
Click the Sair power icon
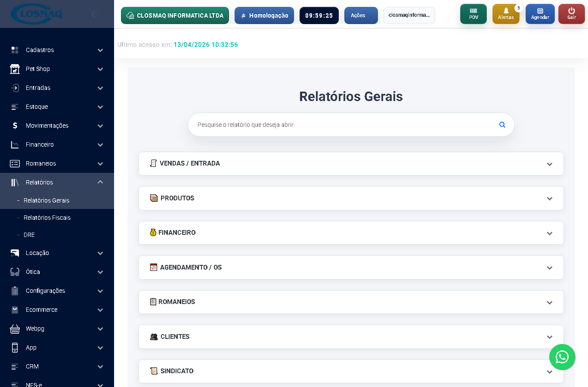coord(571,13)
